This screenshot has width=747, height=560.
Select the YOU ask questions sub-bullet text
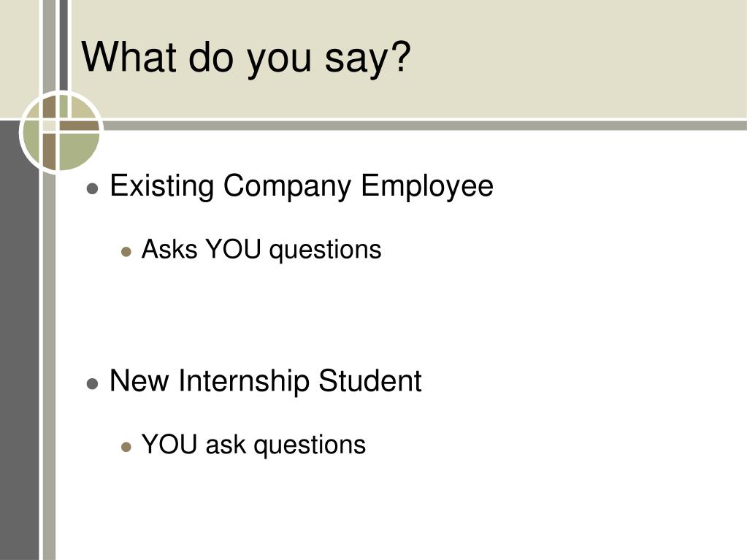click(253, 445)
